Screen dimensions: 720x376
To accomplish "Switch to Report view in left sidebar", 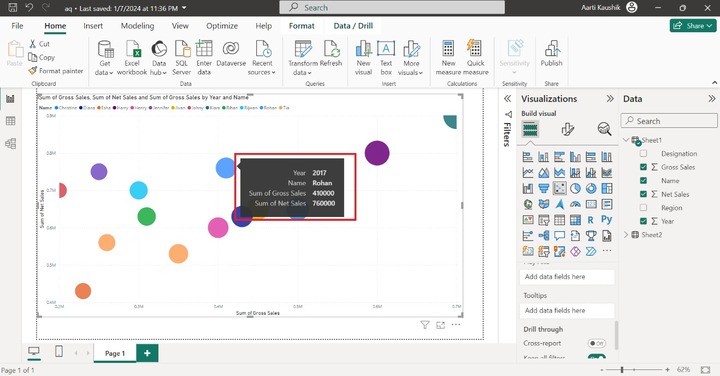I will pos(10,99).
